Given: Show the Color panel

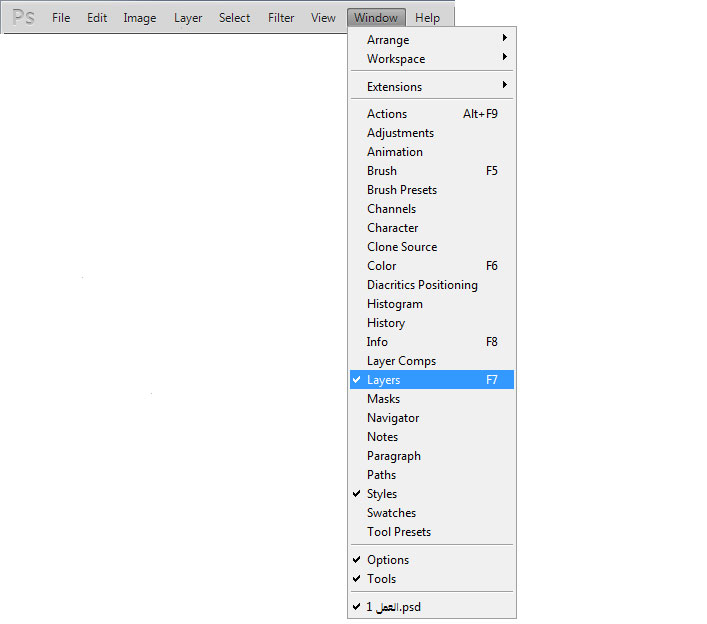Looking at the screenshot, I should pyautogui.click(x=432, y=266).
